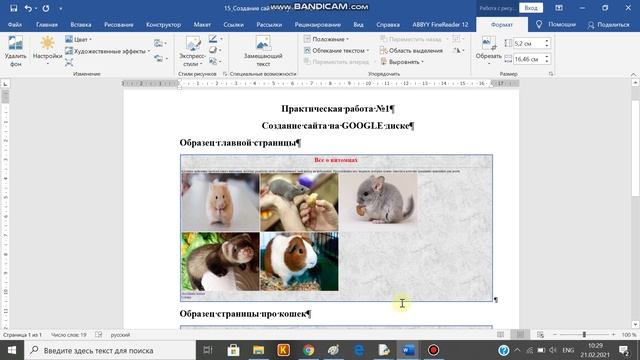The height and width of the screenshot is (360, 640).
Task: Click the Compress Pictures icon below Художественные эффекты
Action: point(69,62)
